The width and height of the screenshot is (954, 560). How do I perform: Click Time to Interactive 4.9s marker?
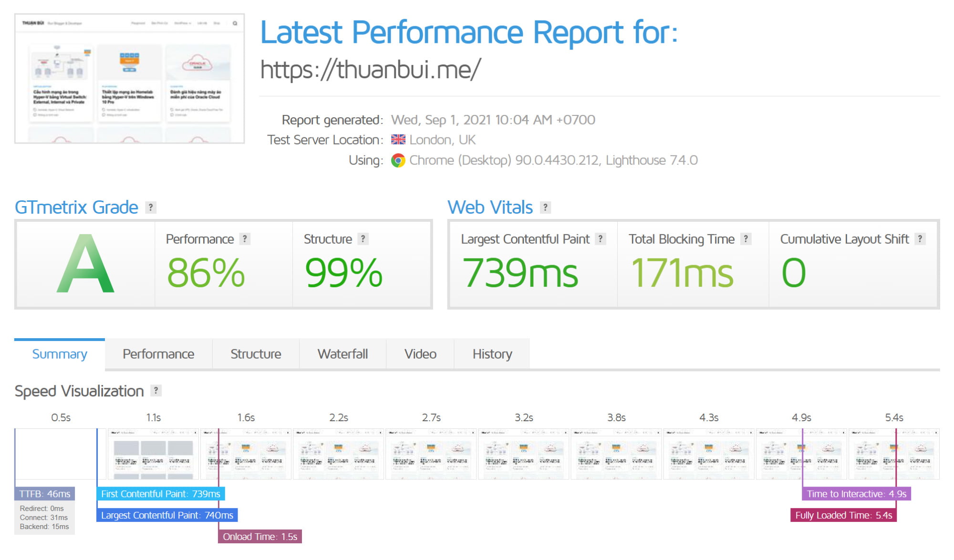coord(856,494)
